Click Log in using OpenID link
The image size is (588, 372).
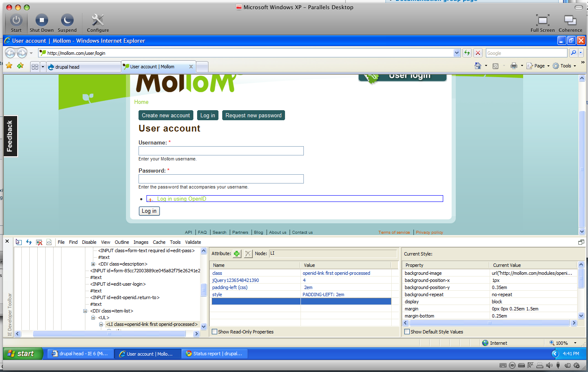[182, 199]
